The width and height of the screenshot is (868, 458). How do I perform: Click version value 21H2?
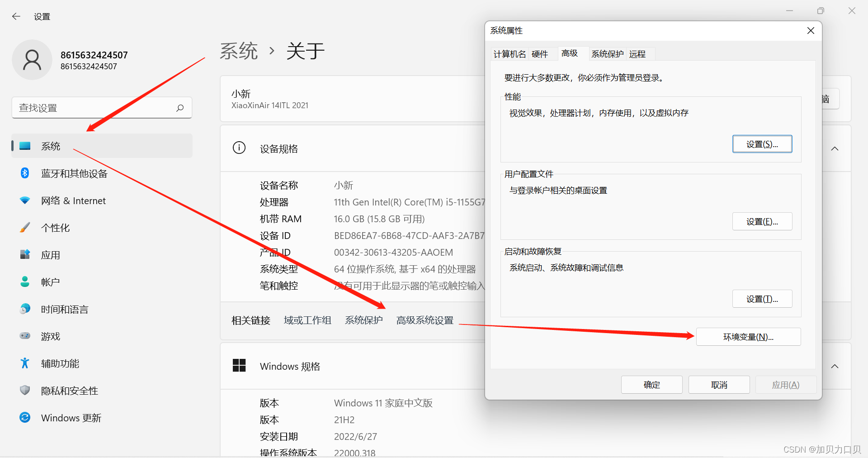344,420
